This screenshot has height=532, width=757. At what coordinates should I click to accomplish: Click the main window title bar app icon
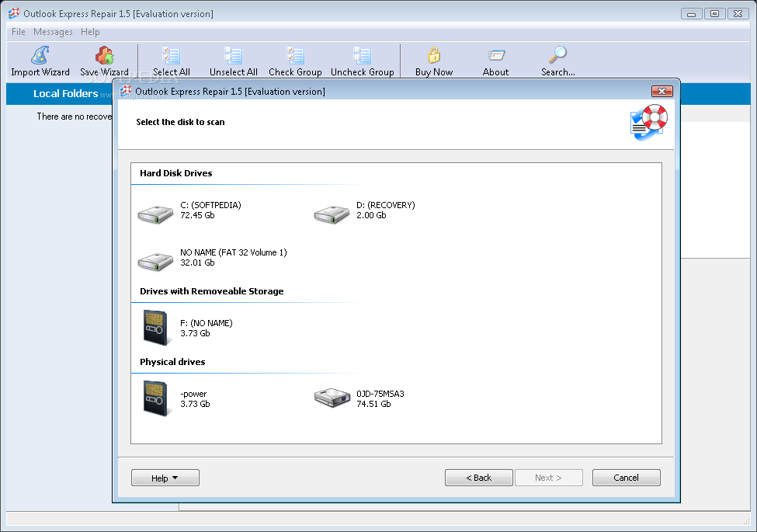(14, 13)
